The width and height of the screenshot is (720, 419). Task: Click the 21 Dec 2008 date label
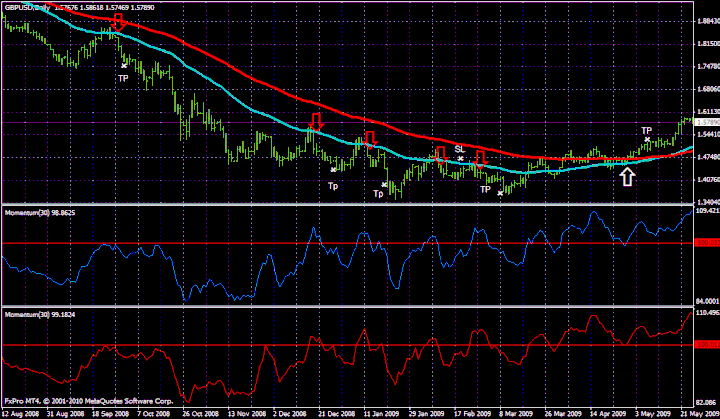pyautogui.click(x=337, y=414)
